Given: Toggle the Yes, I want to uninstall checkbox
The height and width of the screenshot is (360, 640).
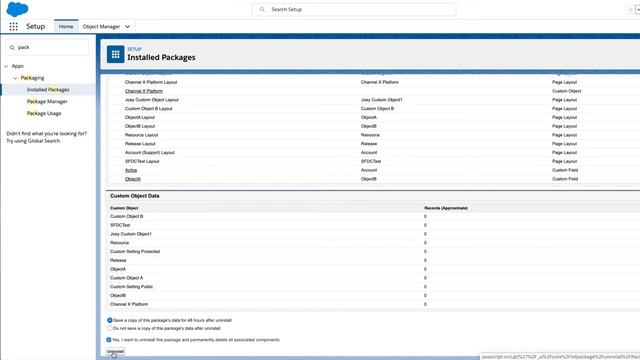Looking at the screenshot, I should point(109,340).
